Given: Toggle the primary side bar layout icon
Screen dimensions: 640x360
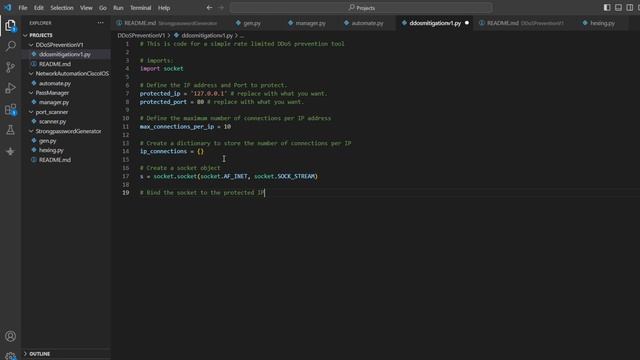Looking at the screenshot, I should tap(607, 7).
